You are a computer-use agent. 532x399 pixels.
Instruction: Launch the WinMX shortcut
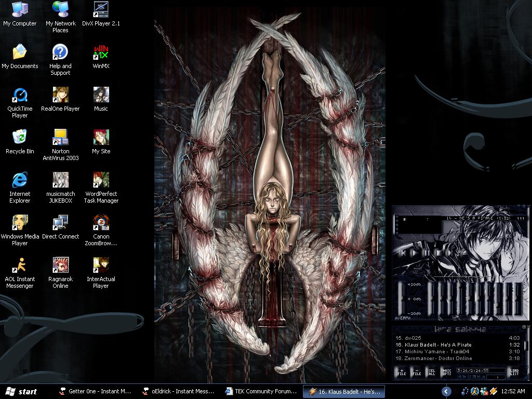101,56
